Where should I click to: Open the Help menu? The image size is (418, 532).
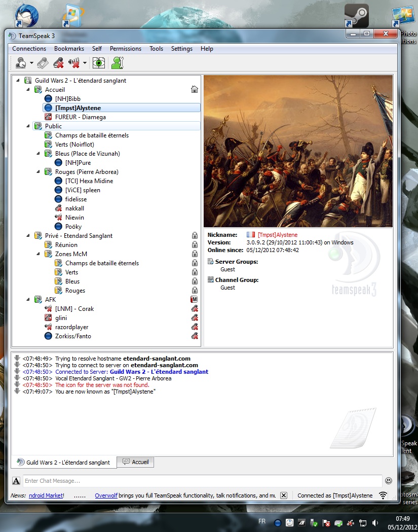(x=207, y=49)
